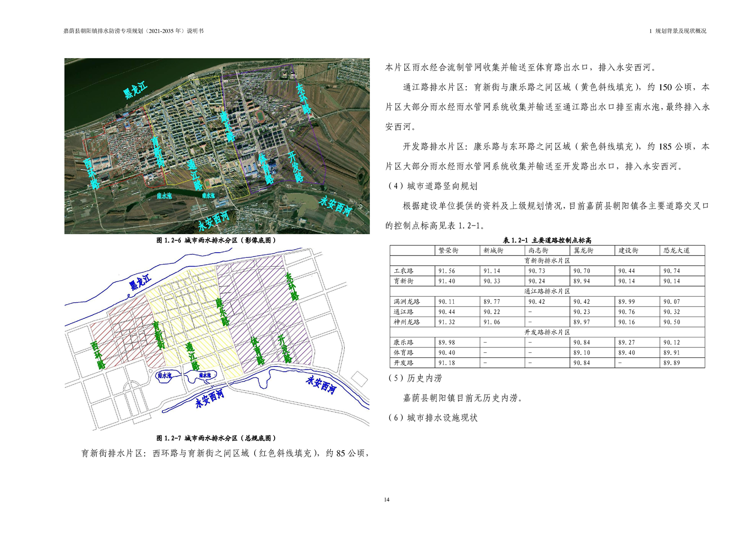Viewport: 756px width, 534px height.
Task: Click the sentence '嘉荫县朝阳镇目前无历史内涝。'
Action: coord(463,398)
